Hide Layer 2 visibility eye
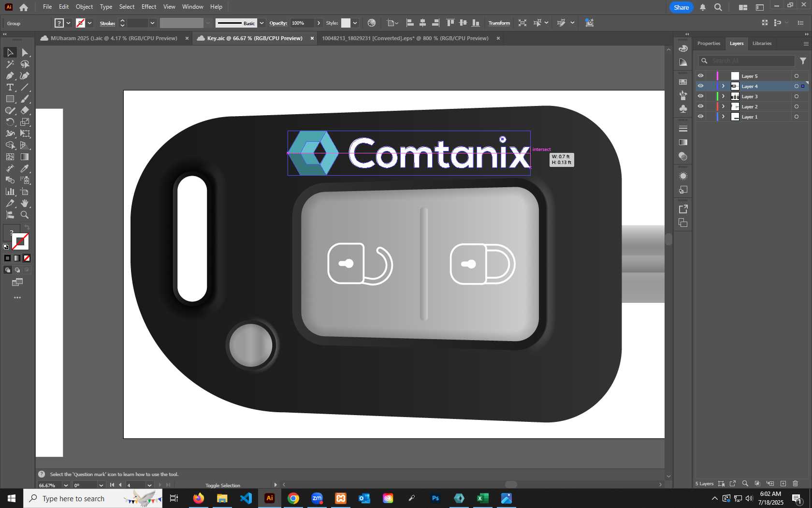This screenshot has height=508, width=812. pos(700,106)
